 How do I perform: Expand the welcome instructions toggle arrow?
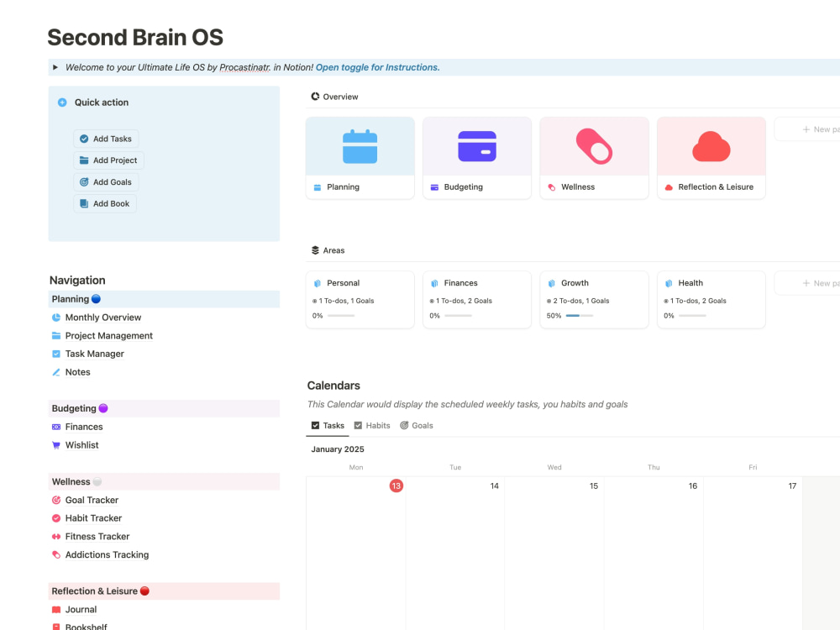click(x=55, y=67)
